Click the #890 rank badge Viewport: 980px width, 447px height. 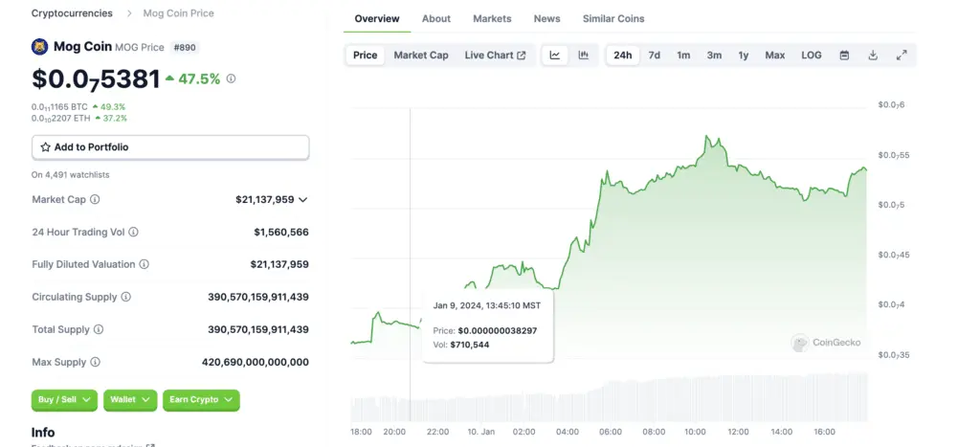185,48
